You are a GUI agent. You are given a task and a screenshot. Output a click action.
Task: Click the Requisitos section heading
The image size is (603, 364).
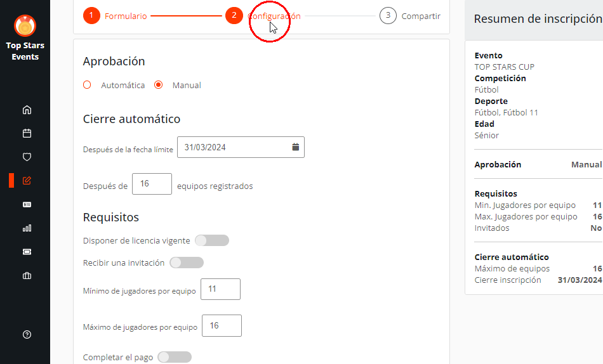click(x=110, y=217)
